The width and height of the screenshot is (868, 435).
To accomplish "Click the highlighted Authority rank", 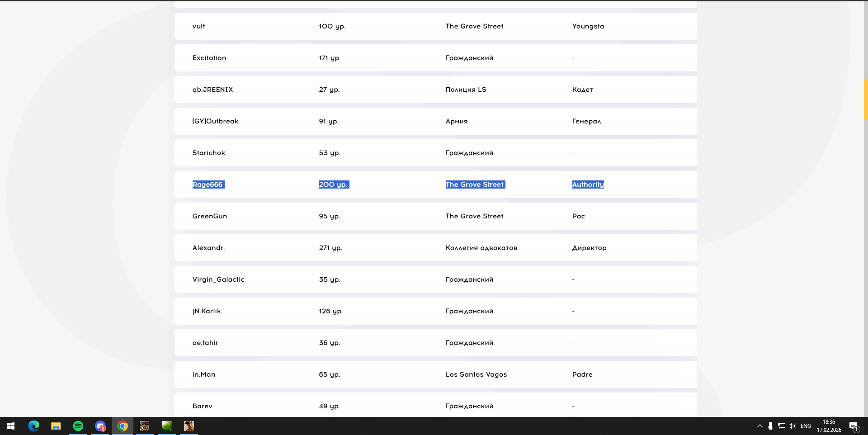I will tap(588, 184).
